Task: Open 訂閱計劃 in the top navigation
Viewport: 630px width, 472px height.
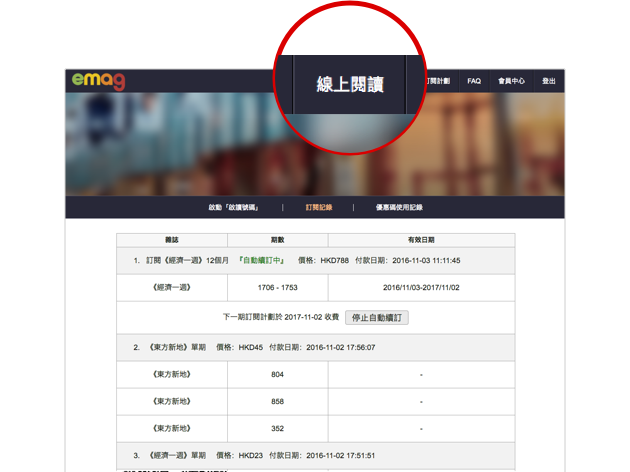Action: point(437,81)
